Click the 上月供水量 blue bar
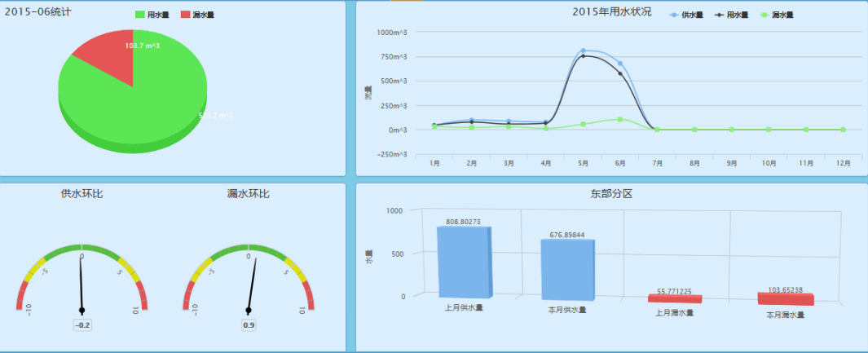The height and width of the screenshot is (353, 868). point(464,261)
